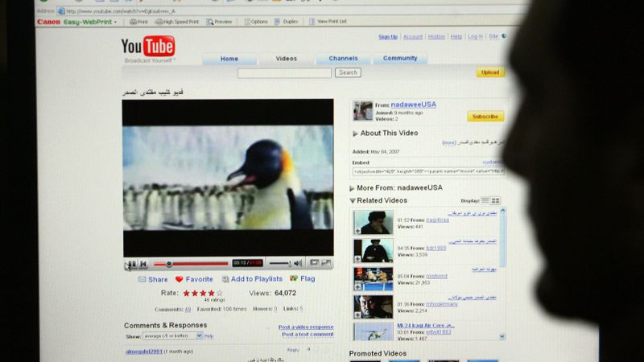Image resolution: width=644 pixels, height=362 pixels.
Task: Click the related videos scroll down arrow
Action: 502,336
